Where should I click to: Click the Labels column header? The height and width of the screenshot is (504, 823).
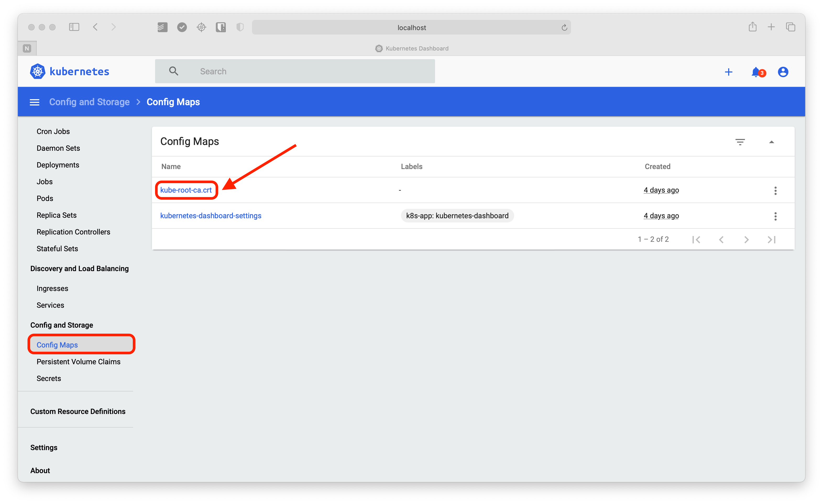[412, 166]
